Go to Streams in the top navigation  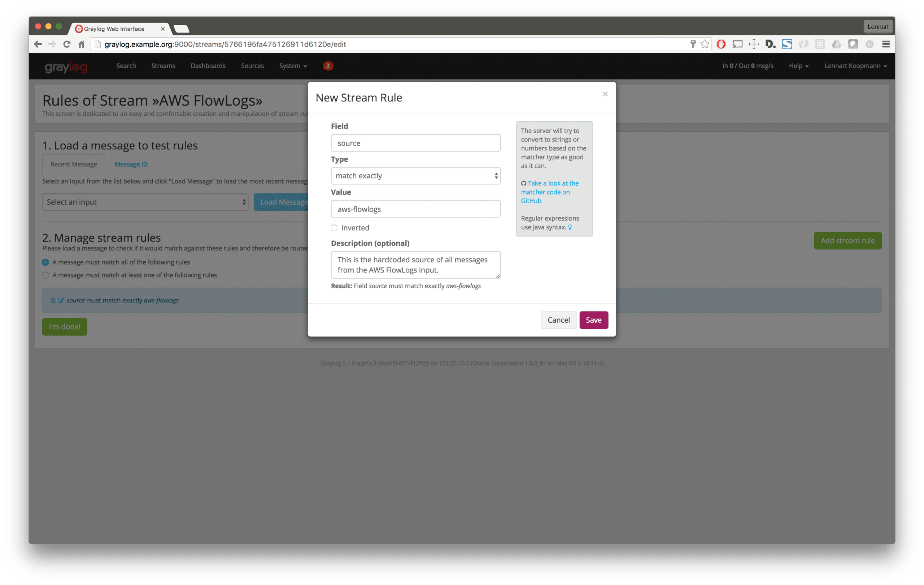(163, 66)
